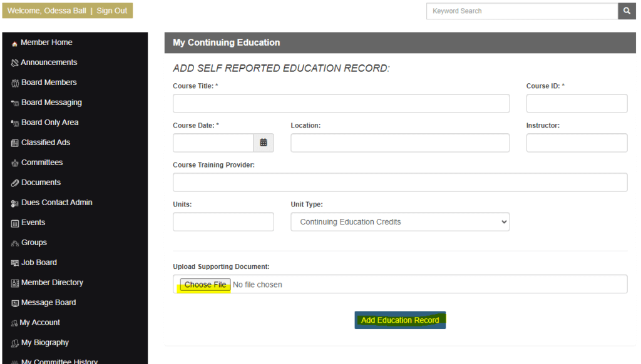Click the magnifier search icon button
Screen dimensions: 641x364
(627, 11)
